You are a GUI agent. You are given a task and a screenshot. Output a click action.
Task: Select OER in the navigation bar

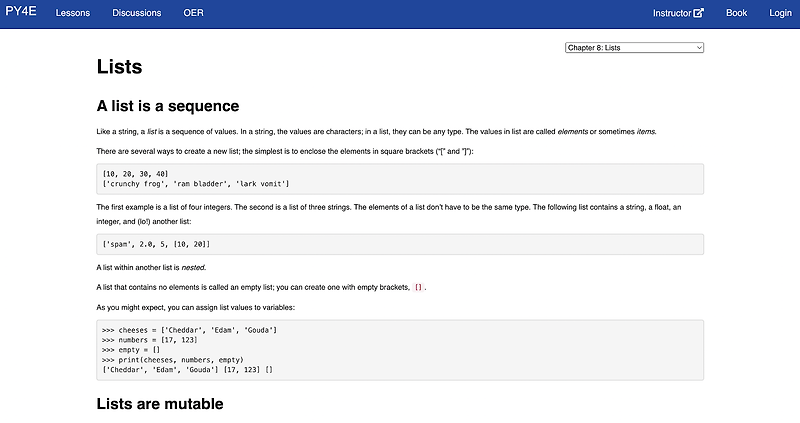pyautogui.click(x=193, y=13)
